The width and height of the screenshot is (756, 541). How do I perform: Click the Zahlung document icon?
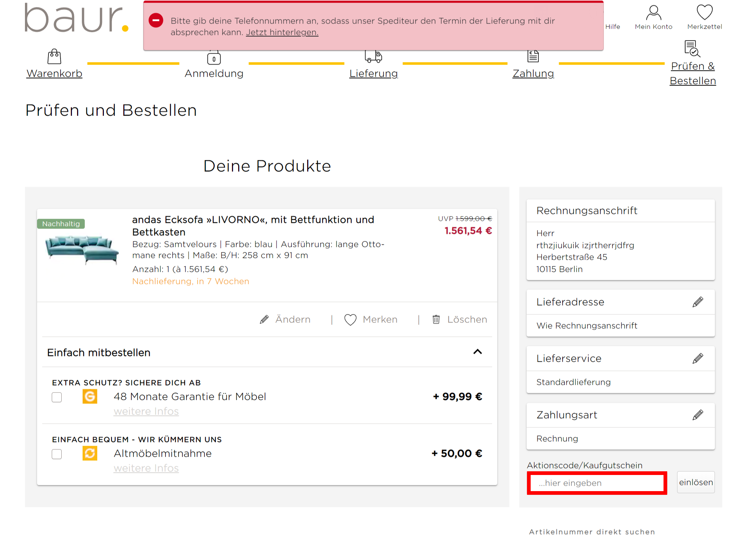click(x=533, y=56)
